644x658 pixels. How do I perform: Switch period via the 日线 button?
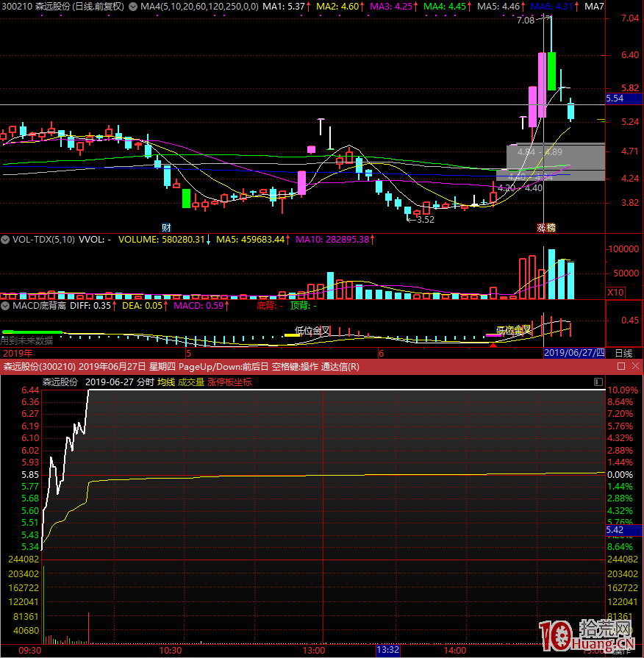click(x=623, y=354)
